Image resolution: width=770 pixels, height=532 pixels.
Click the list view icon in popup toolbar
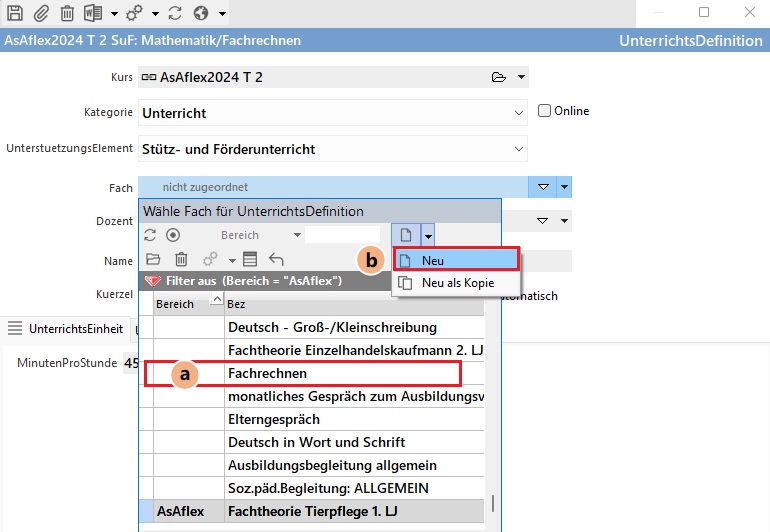250,259
